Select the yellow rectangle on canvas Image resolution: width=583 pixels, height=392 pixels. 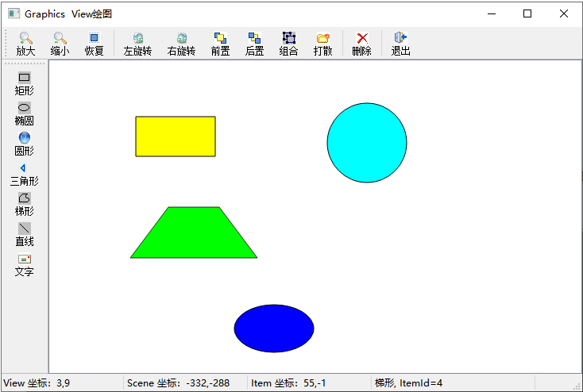(x=176, y=136)
